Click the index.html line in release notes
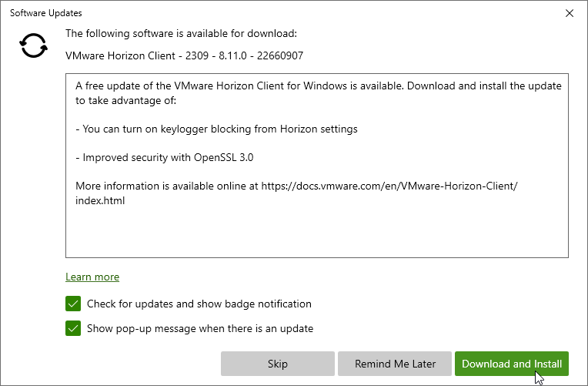Viewport: 588px width, 386px height. (100, 200)
